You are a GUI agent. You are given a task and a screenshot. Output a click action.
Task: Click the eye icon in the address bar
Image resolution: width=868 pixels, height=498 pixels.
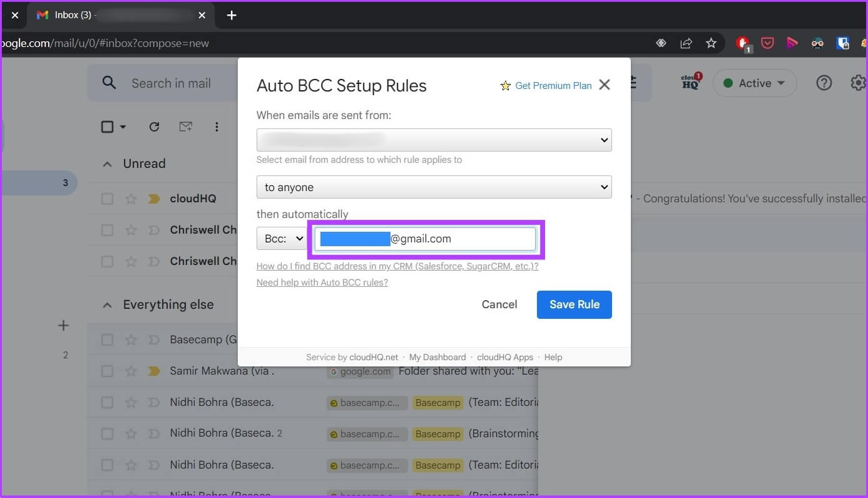tap(661, 43)
